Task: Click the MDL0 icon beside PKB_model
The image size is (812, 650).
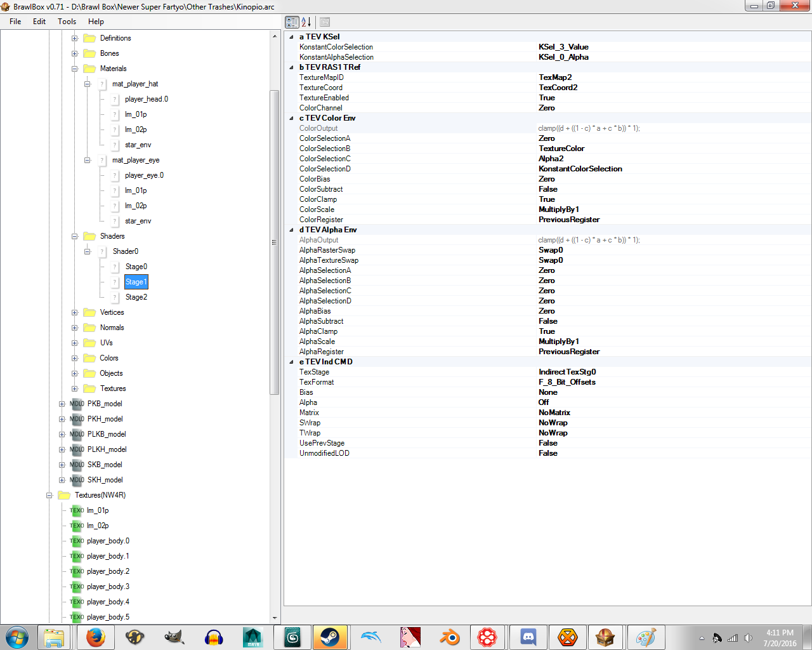Action: tap(77, 404)
